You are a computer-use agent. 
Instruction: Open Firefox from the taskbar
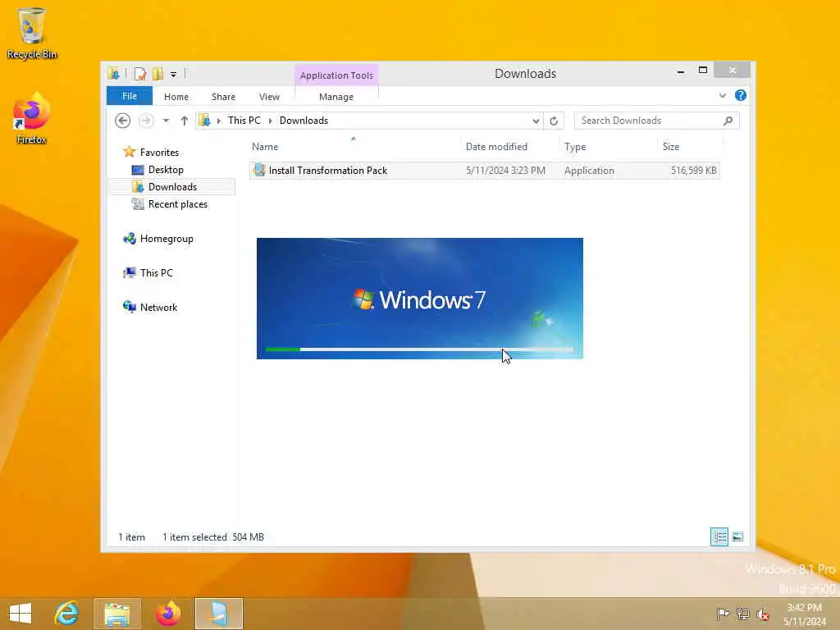[168, 614]
